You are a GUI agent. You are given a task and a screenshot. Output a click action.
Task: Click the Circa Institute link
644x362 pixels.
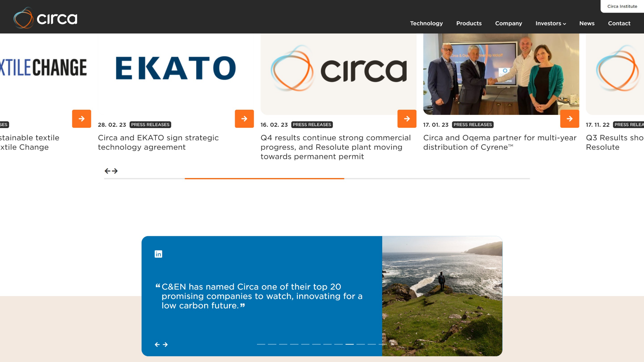622,6
